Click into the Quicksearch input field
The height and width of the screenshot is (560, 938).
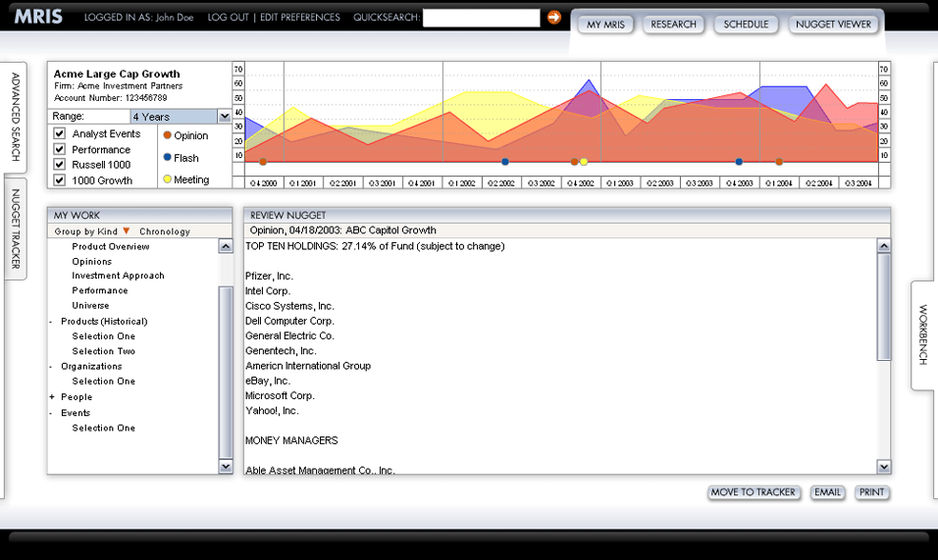tap(481, 18)
